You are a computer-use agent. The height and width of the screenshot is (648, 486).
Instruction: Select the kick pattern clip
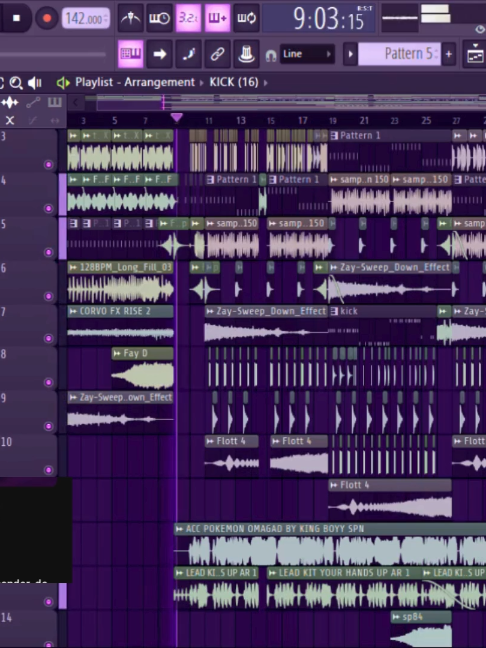[383, 326]
